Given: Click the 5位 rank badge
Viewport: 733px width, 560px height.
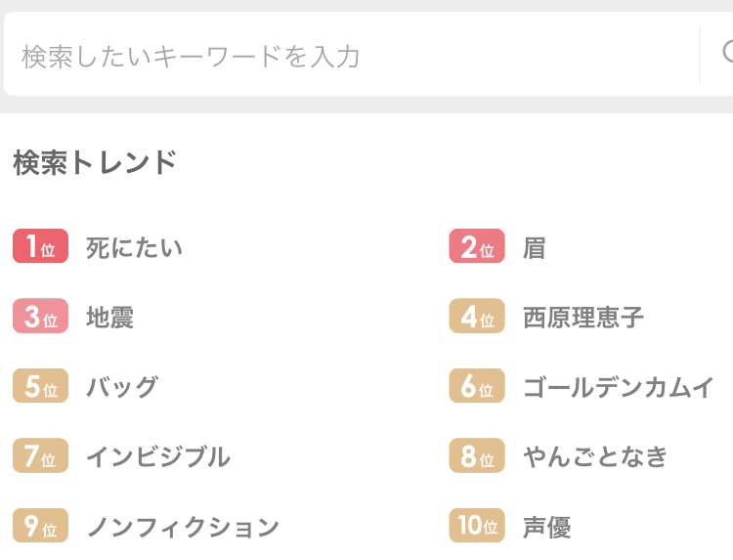Looking at the screenshot, I should [x=41, y=386].
